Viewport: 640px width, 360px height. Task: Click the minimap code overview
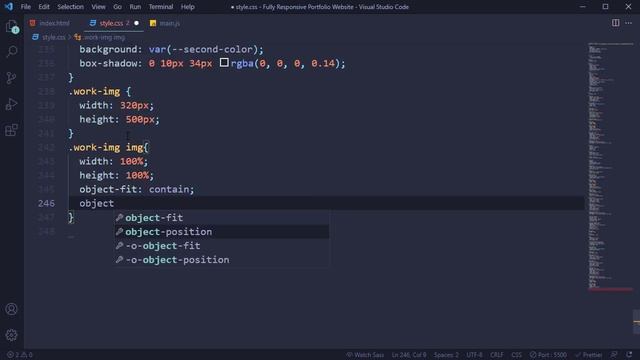point(610,167)
